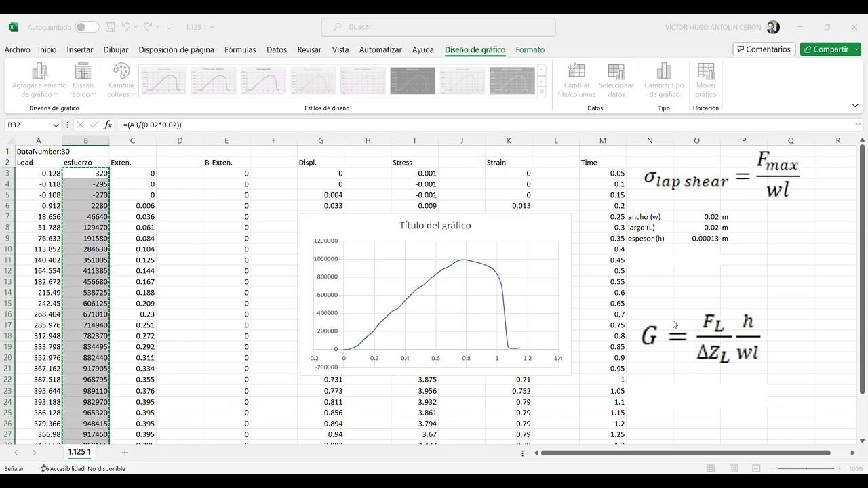The image size is (868, 488).
Task: Select the fifth chart style thumbnail
Action: (x=363, y=81)
